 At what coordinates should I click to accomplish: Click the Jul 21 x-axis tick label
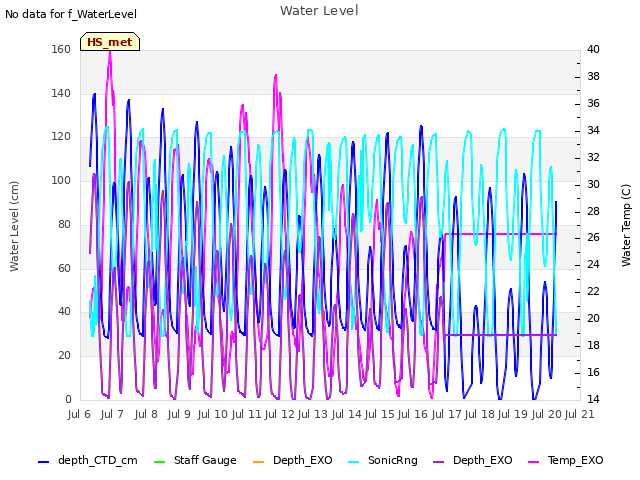(580, 414)
